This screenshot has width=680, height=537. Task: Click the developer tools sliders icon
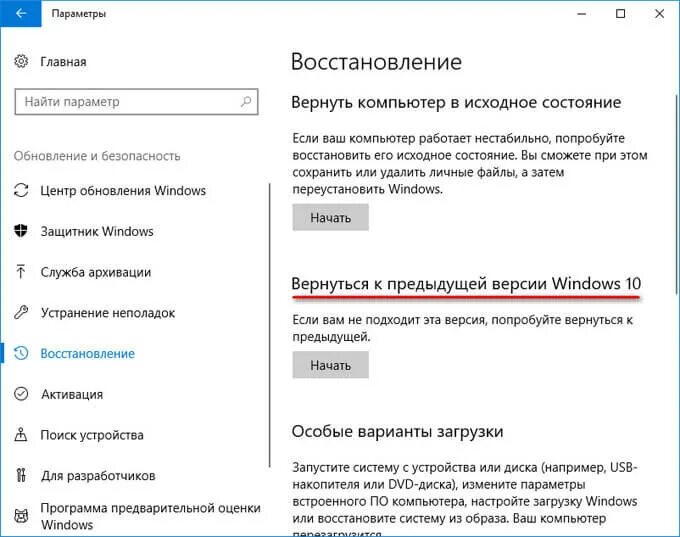[x=21, y=475]
